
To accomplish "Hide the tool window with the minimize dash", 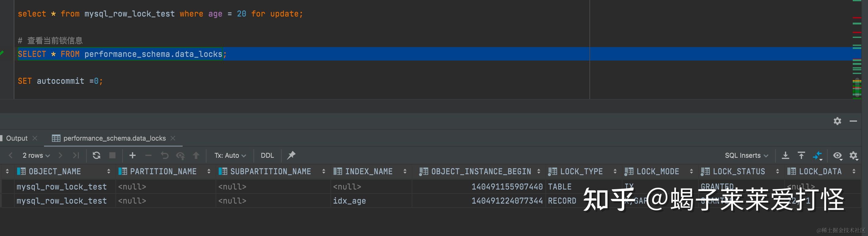I will (x=853, y=121).
